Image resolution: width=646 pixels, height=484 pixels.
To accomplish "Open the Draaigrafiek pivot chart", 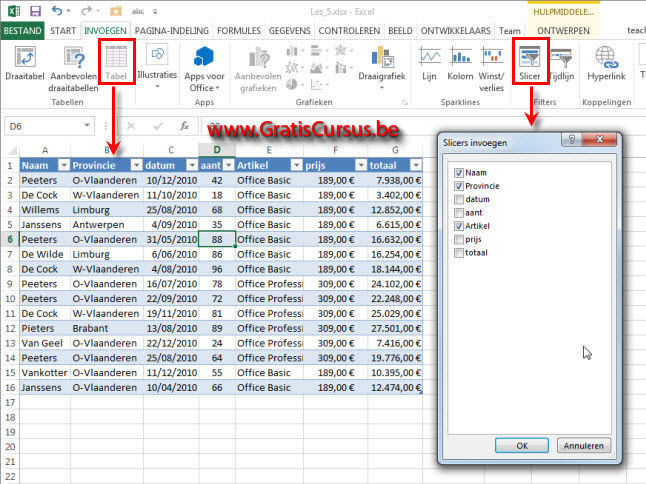I will pyautogui.click(x=382, y=67).
